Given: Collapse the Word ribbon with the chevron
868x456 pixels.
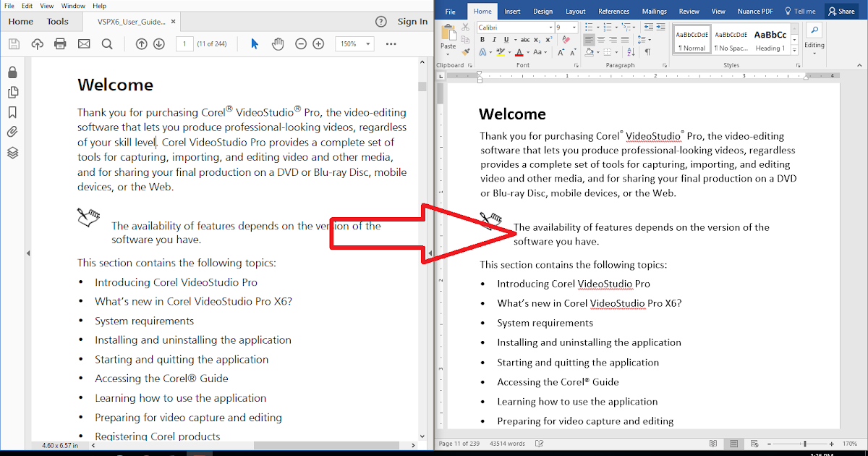Looking at the screenshot, I should point(859,65).
